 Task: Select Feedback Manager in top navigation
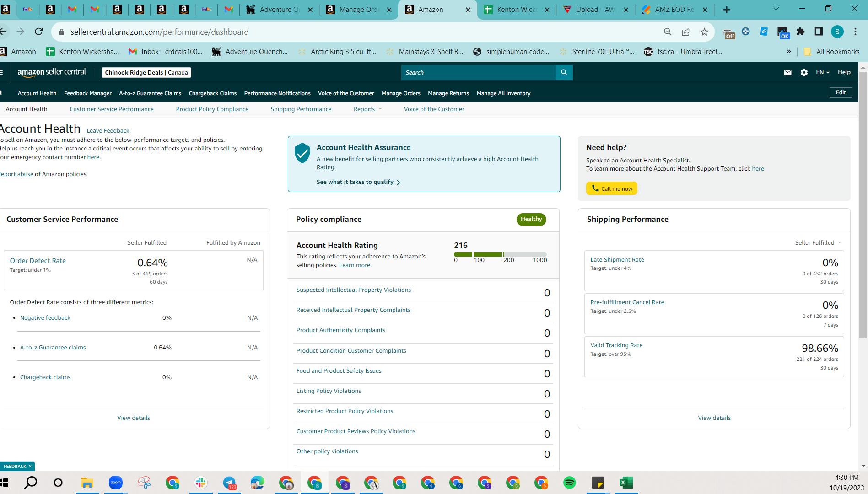pyautogui.click(x=88, y=93)
